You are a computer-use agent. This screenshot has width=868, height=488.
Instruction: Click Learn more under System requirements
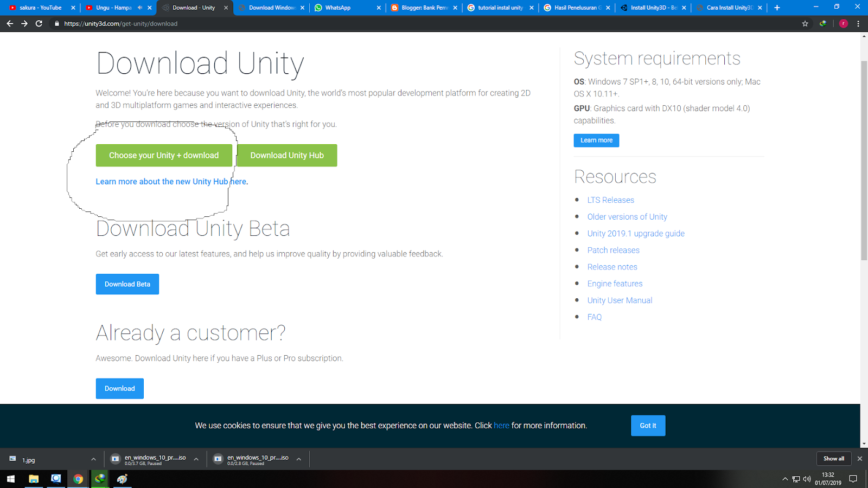[596, 140]
